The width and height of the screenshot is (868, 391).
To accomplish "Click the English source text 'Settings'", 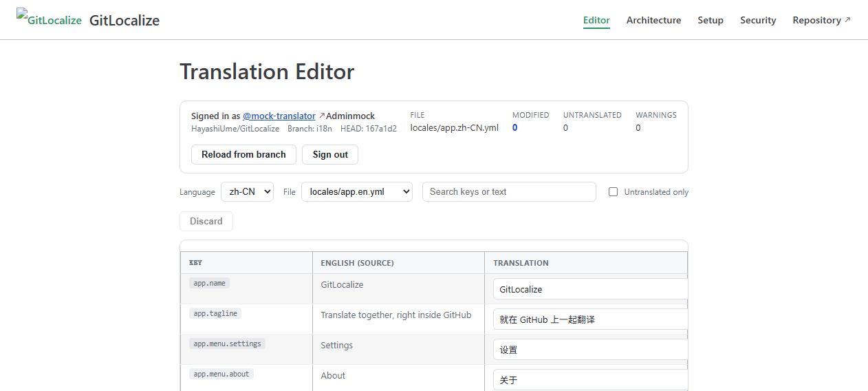I will pyautogui.click(x=337, y=345).
